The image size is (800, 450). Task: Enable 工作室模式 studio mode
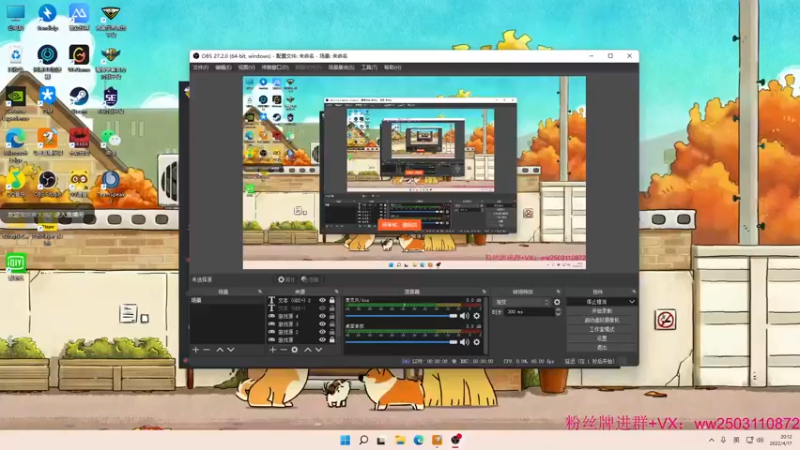(602, 329)
